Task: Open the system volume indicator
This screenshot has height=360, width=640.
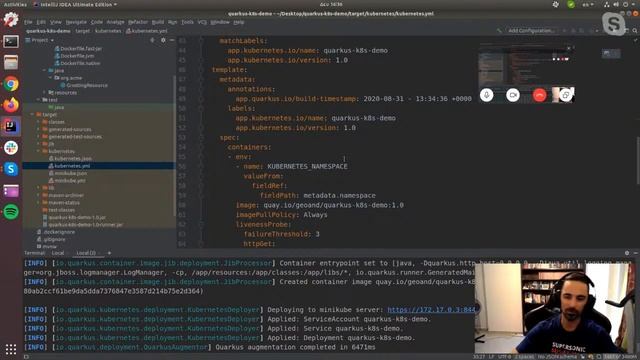Action: click(x=616, y=4)
